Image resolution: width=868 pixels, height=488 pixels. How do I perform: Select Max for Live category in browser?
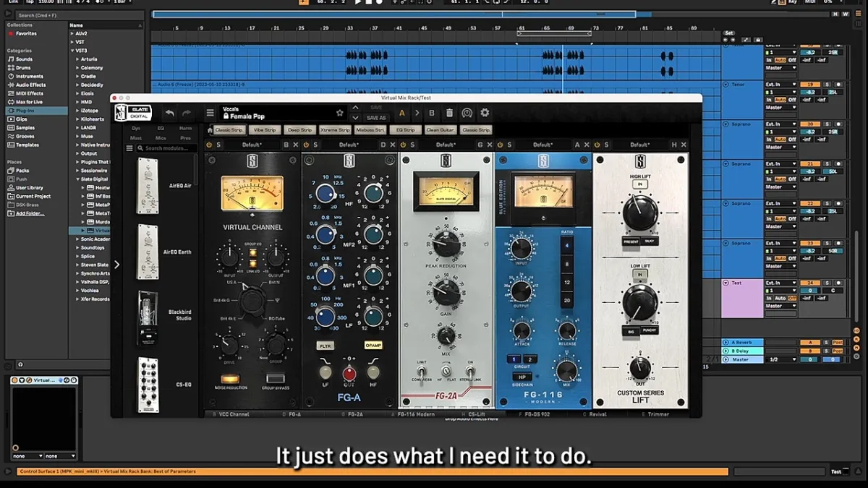click(29, 102)
